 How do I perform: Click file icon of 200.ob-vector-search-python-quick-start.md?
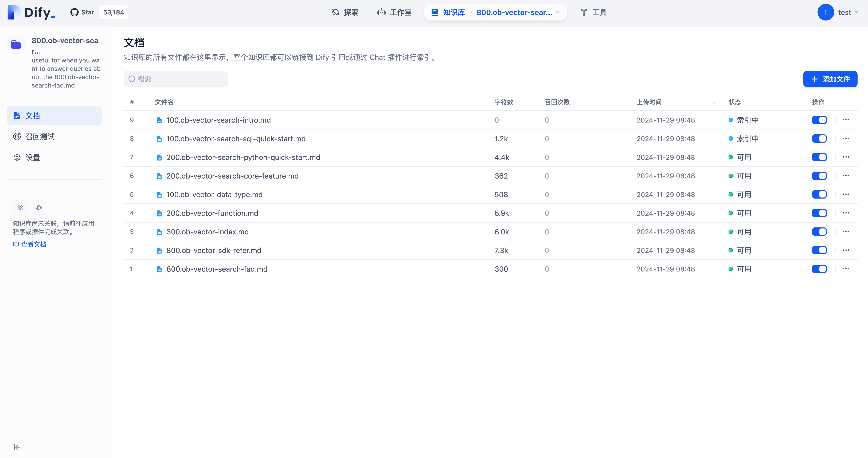(159, 158)
